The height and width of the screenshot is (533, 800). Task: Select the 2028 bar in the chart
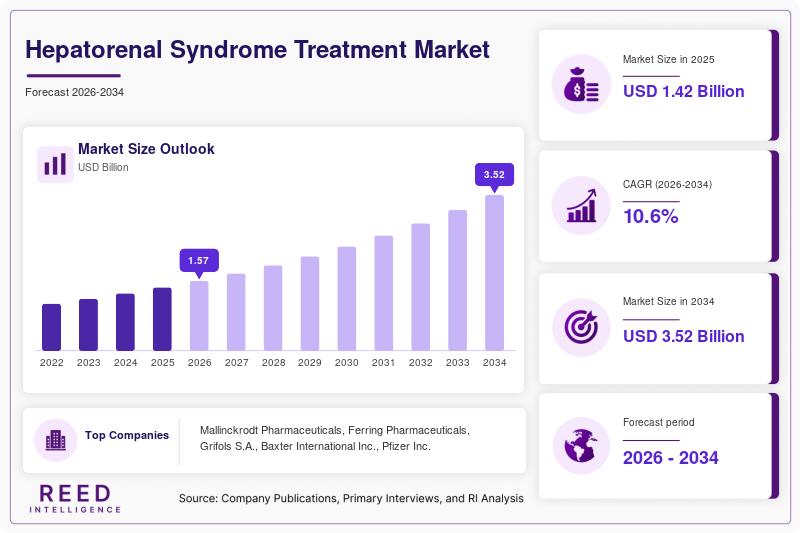[x=273, y=308]
